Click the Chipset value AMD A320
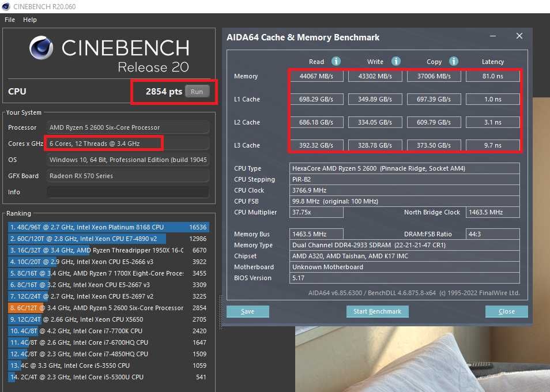Screen dimensions: 550x392 pos(405,256)
